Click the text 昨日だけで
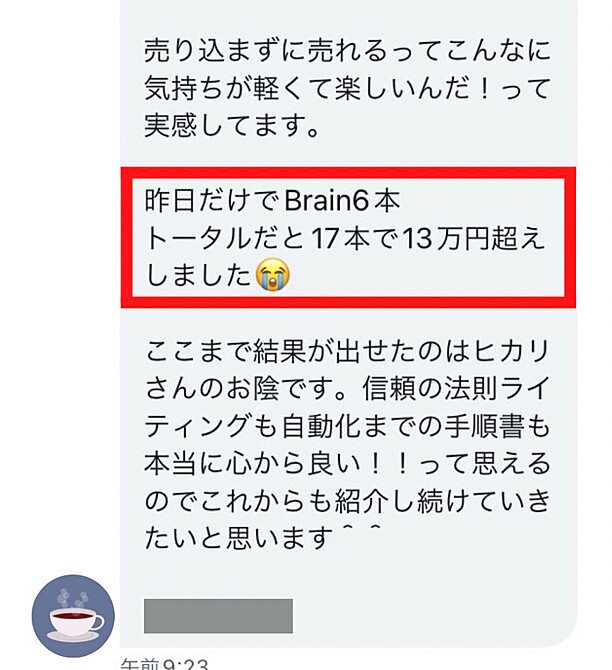The height and width of the screenshot is (670, 612). point(212,200)
